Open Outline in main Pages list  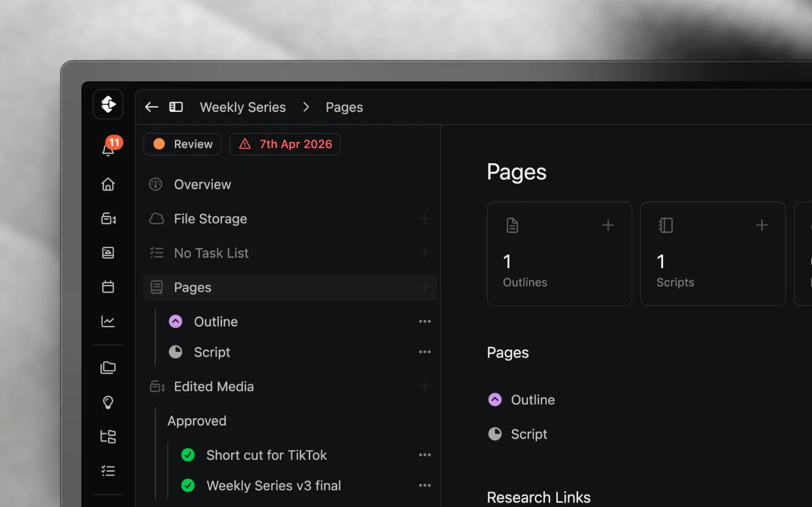pyautogui.click(x=533, y=400)
